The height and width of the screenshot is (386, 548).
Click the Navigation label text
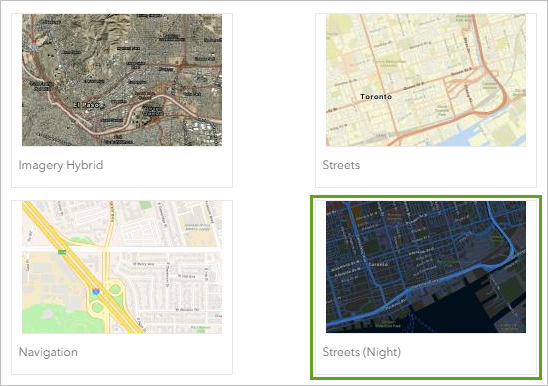pos(48,352)
